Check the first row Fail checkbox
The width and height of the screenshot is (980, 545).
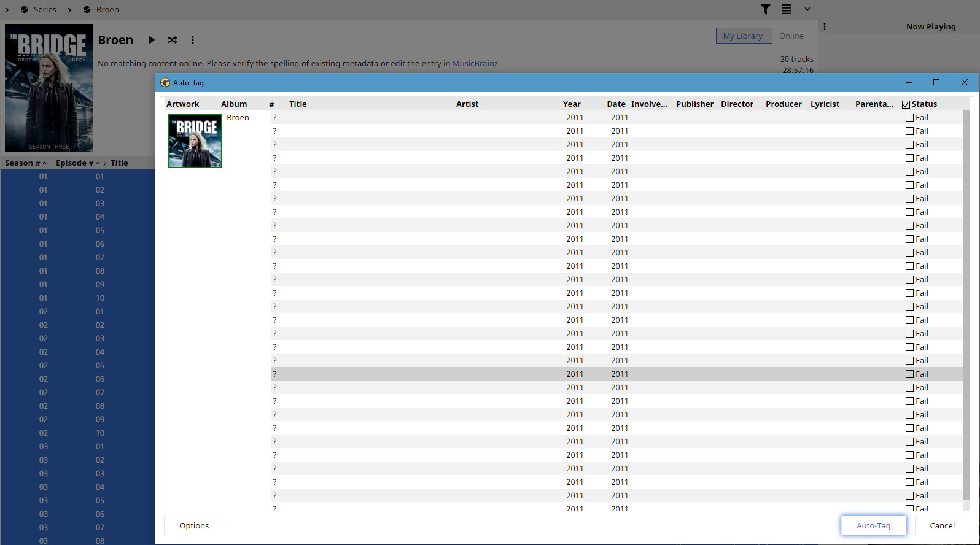tap(909, 118)
